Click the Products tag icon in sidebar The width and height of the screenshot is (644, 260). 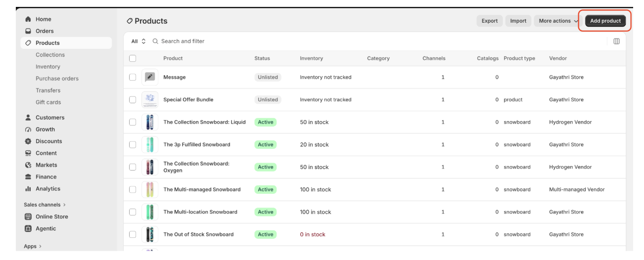click(28, 43)
